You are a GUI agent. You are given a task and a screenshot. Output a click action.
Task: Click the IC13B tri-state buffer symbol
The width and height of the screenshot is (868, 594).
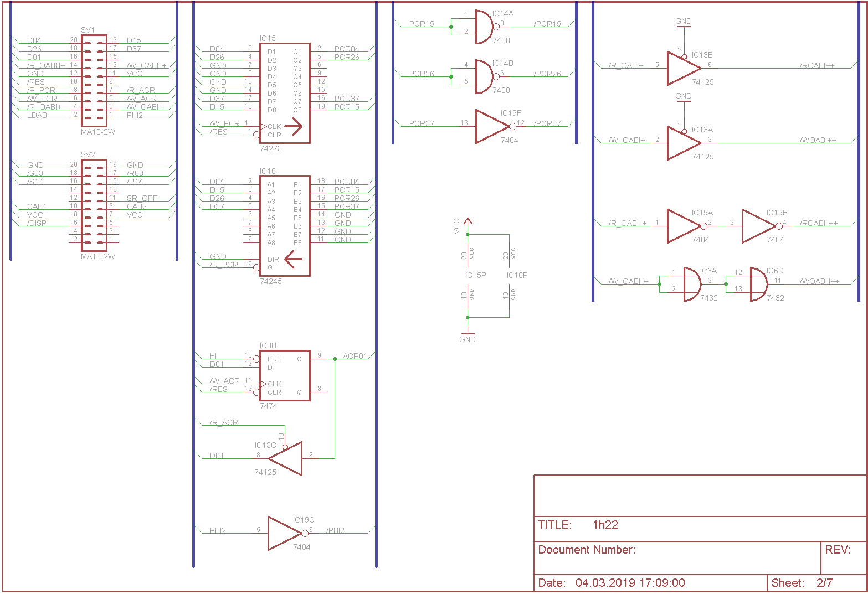tap(682, 69)
